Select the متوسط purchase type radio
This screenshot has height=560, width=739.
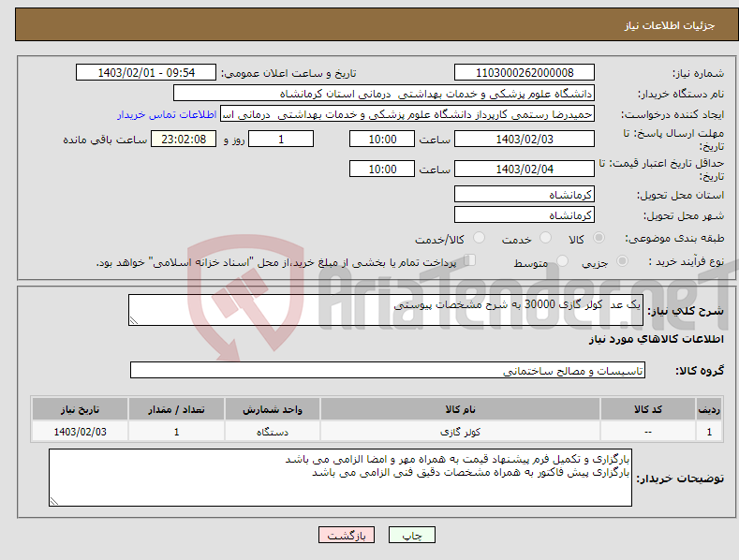[x=562, y=260]
